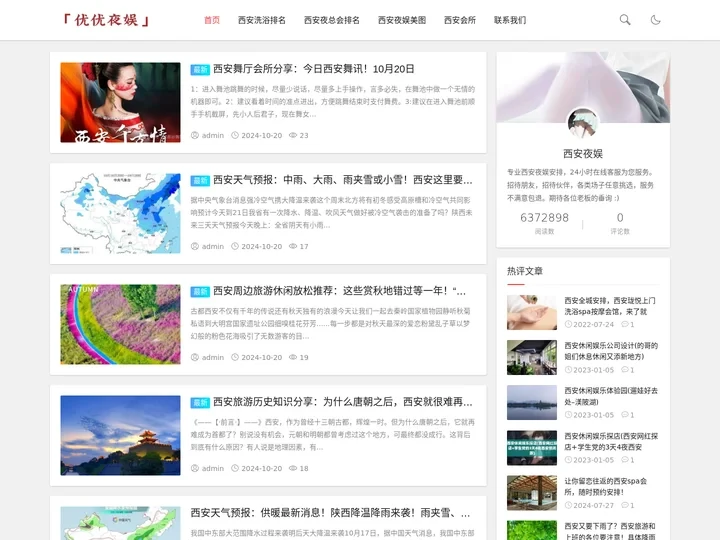The width and height of the screenshot is (720, 540).
Task: Click comment count 0 in profile card
Action: coord(620,218)
